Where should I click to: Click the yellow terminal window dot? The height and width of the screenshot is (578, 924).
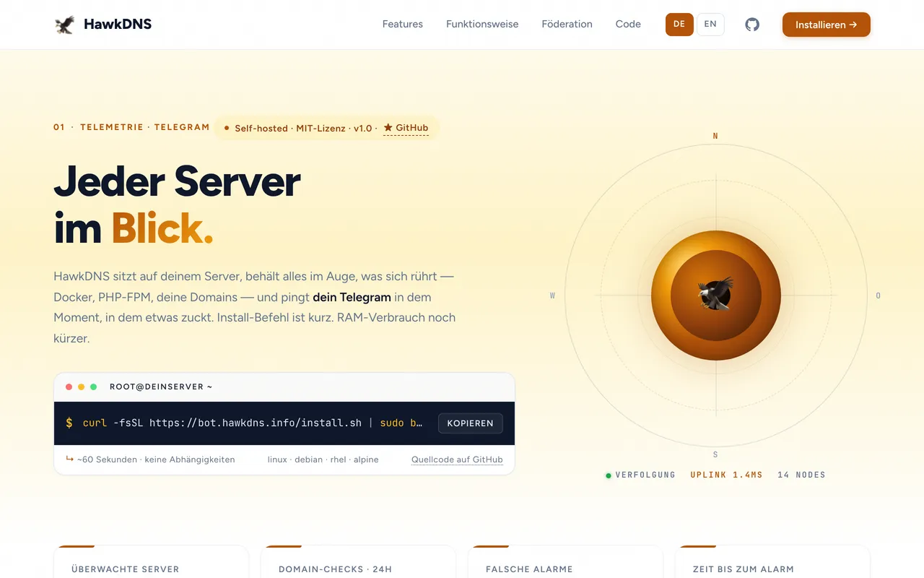tap(82, 387)
